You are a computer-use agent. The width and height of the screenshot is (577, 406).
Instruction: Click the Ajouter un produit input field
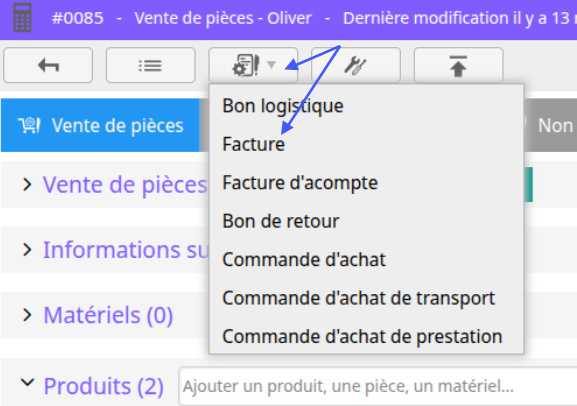coord(378,386)
